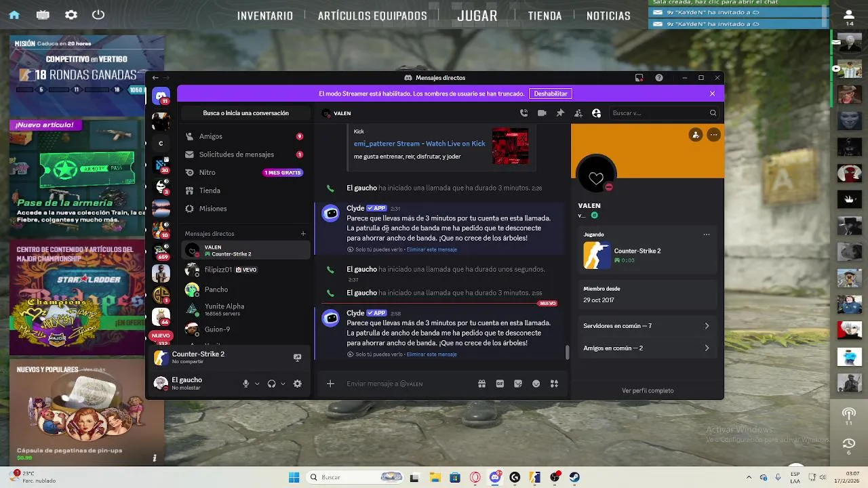Screen dimensions: 868x488
Task: Open Kick stream preview thumbnail
Action: pyautogui.click(x=510, y=146)
